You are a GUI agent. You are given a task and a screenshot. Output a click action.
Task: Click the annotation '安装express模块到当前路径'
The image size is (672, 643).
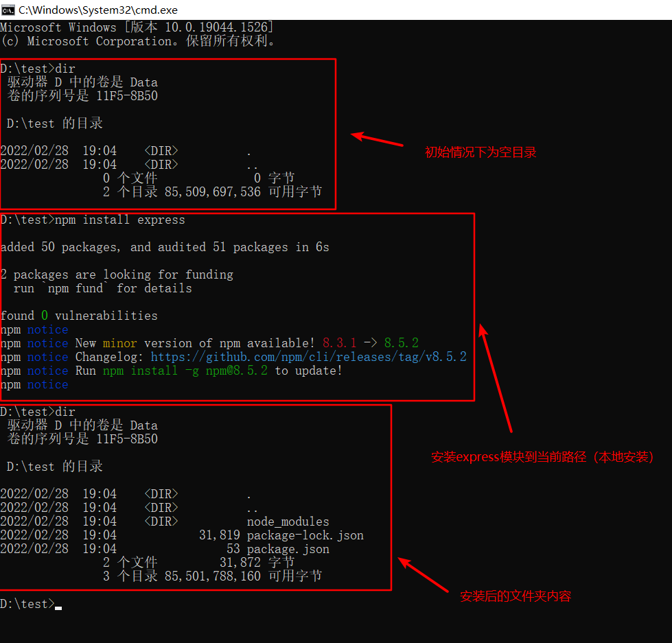[542, 457]
